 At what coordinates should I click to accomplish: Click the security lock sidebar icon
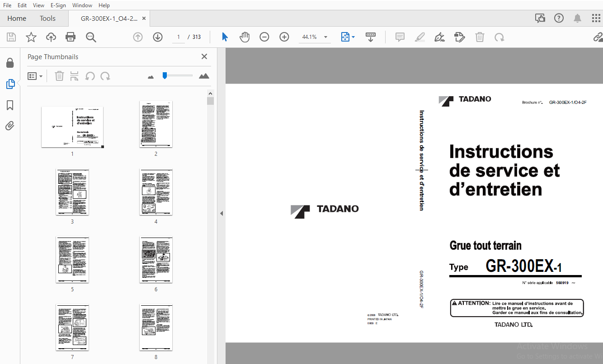[x=10, y=63]
